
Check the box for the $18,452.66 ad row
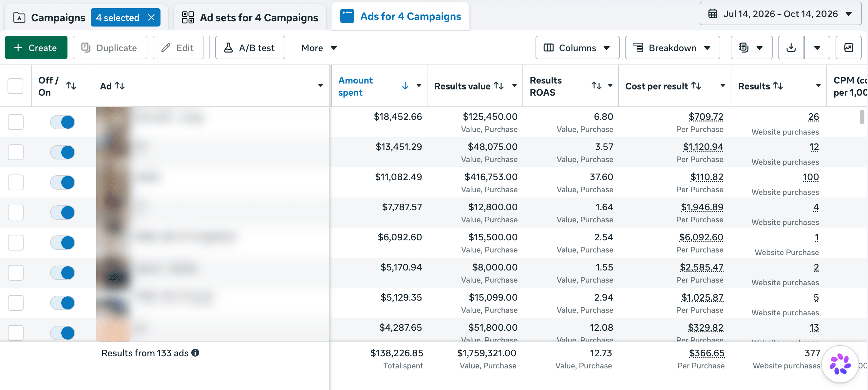[x=15, y=122]
